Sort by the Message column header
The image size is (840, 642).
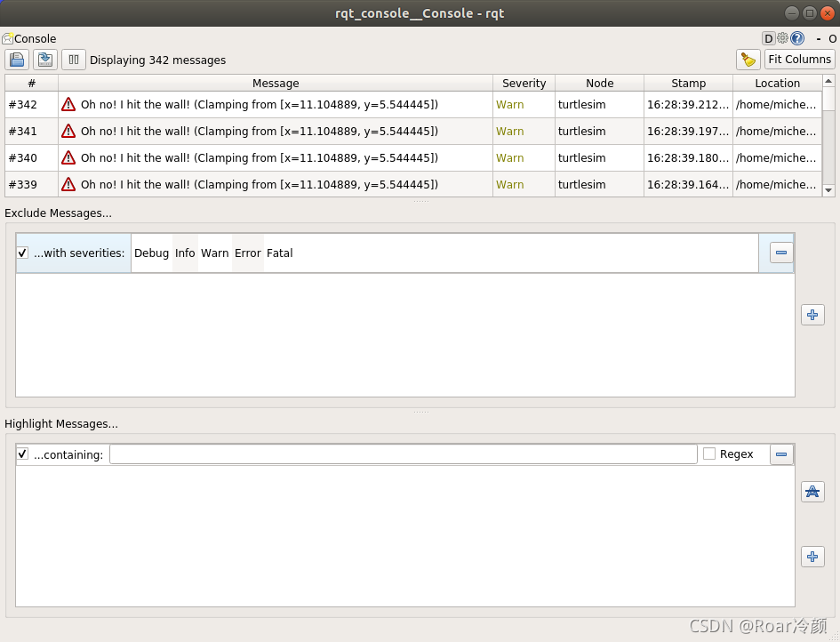click(x=276, y=83)
